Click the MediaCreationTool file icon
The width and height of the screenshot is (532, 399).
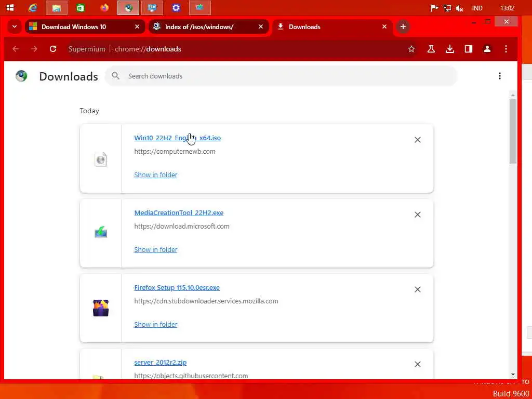[x=101, y=233]
